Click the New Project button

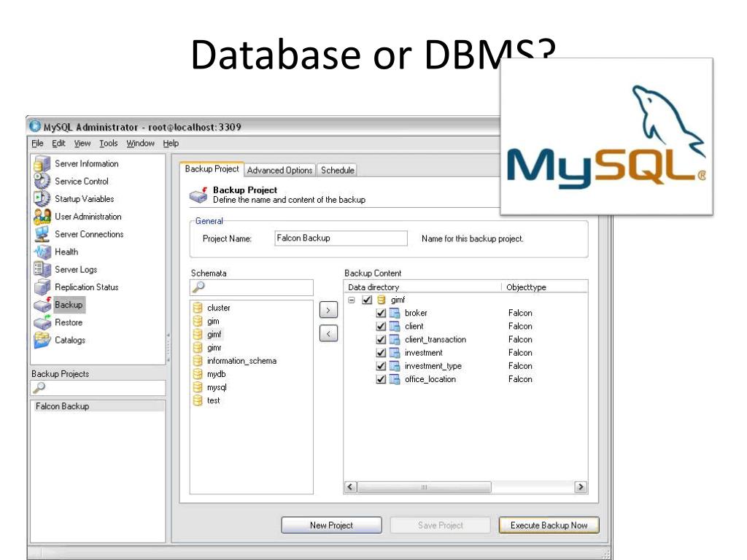[332, 525]
